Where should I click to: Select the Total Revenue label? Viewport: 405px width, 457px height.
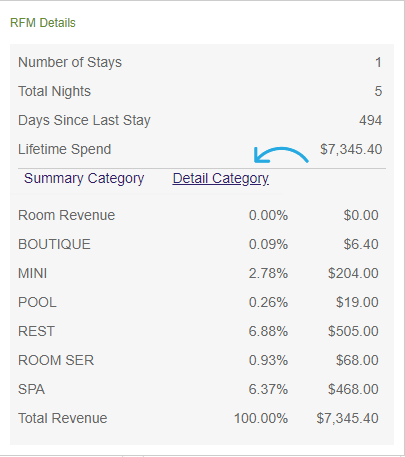click(x=63, y=418)
